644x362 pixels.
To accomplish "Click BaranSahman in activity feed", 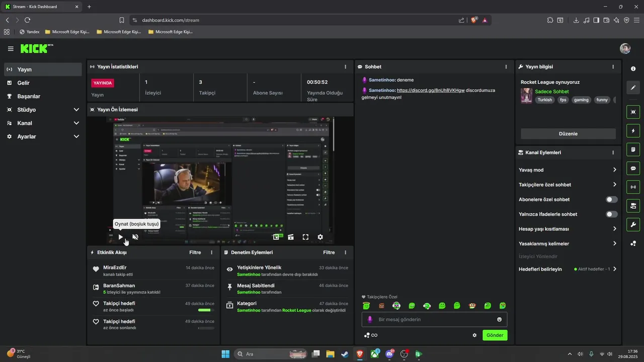I will pos(119,286).
